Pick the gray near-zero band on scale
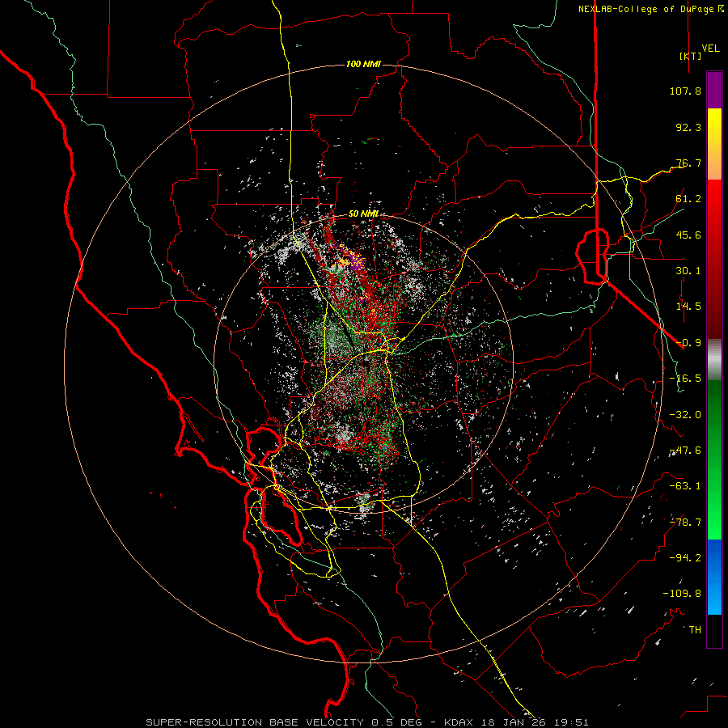Image resolution: width=728 pixels, height=728 pixels. 714,360
